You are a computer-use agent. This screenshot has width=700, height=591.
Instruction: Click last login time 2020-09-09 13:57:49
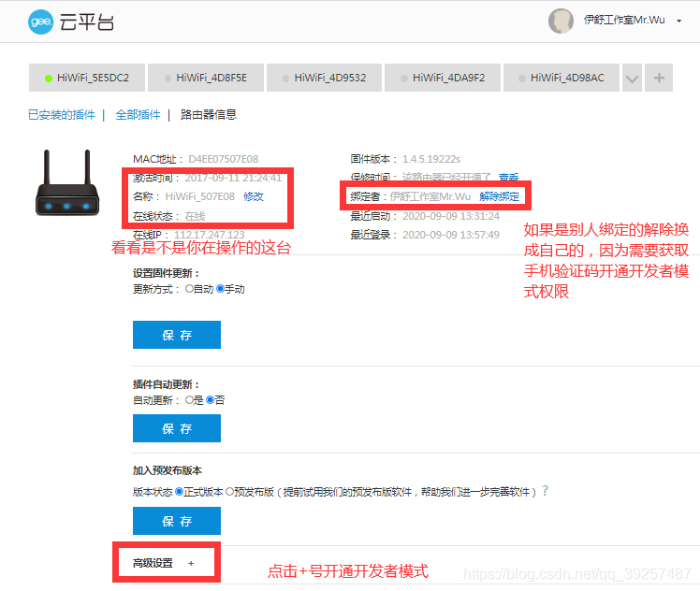(x=451, y=235)
